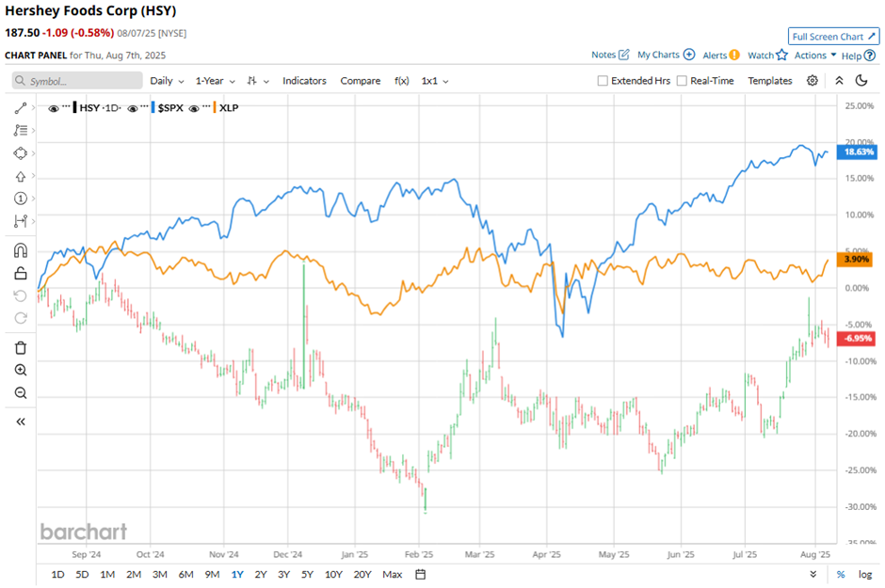The image size is (885, 588).
Task: Select the 5D range tab
Action: (82, 575)
